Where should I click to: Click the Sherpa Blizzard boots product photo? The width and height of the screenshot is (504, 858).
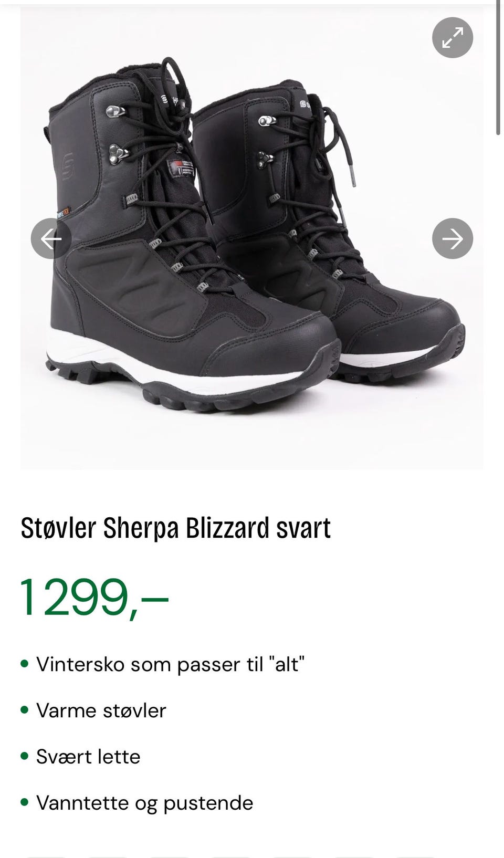(252, 237)
